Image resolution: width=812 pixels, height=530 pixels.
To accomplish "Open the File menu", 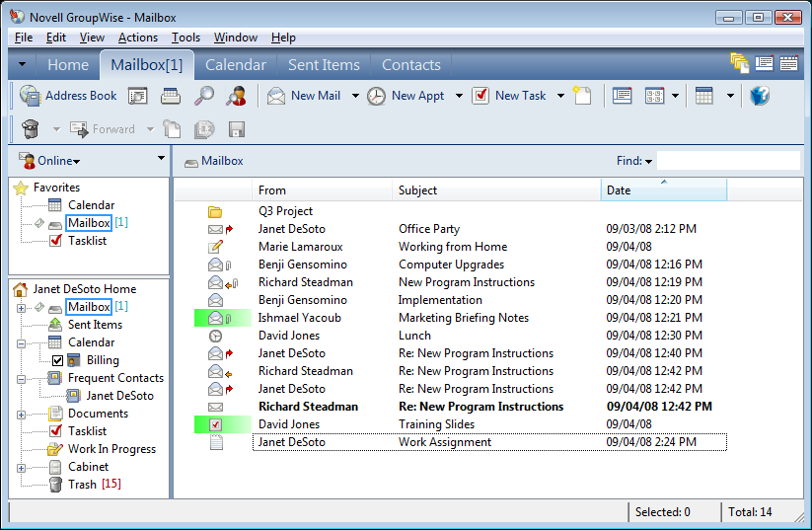I will [24, 38].
